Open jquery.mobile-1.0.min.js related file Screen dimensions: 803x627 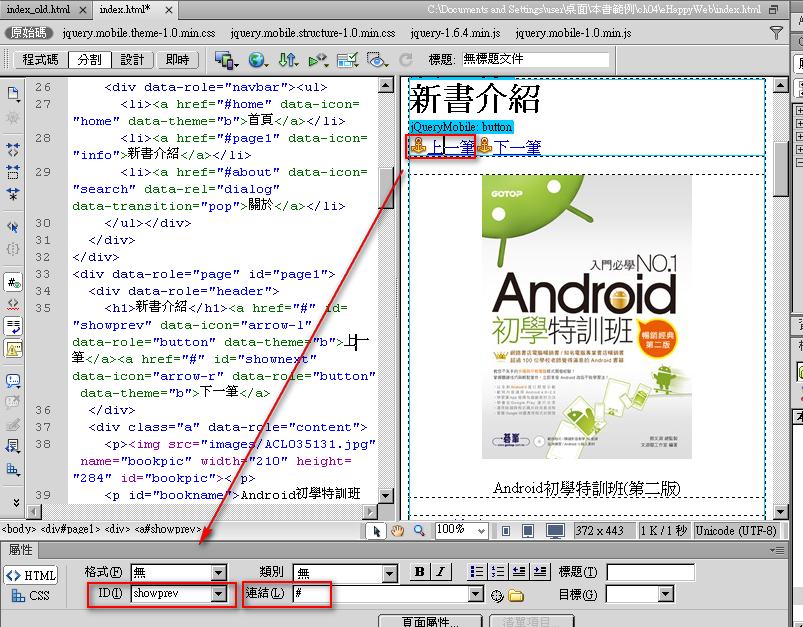[x=573, y=33]
